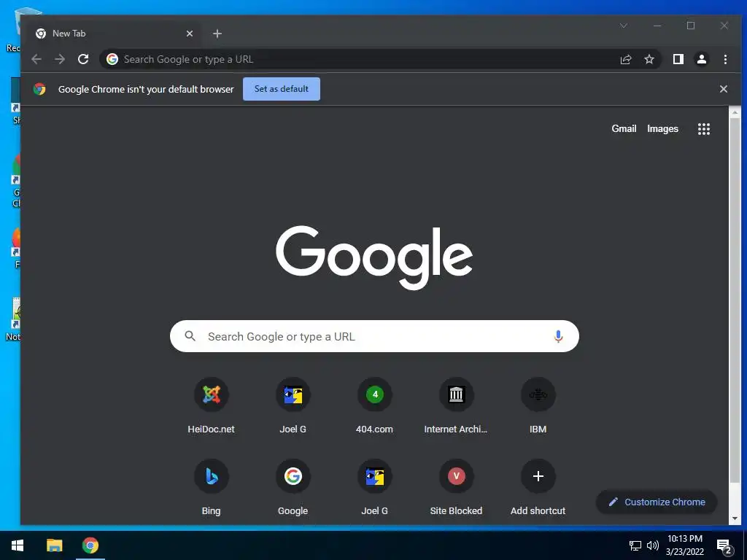747x560 pixels.
Task: Click the Set as default button
Action: click(x=281, y=89)
